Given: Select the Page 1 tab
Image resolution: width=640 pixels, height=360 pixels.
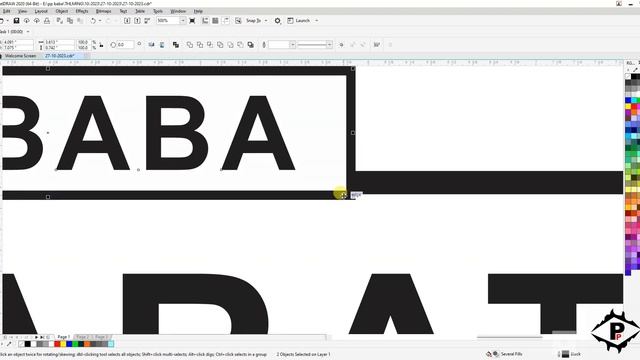Looking at the screenshot, I should pyautogui.click(x=64, y=337).
